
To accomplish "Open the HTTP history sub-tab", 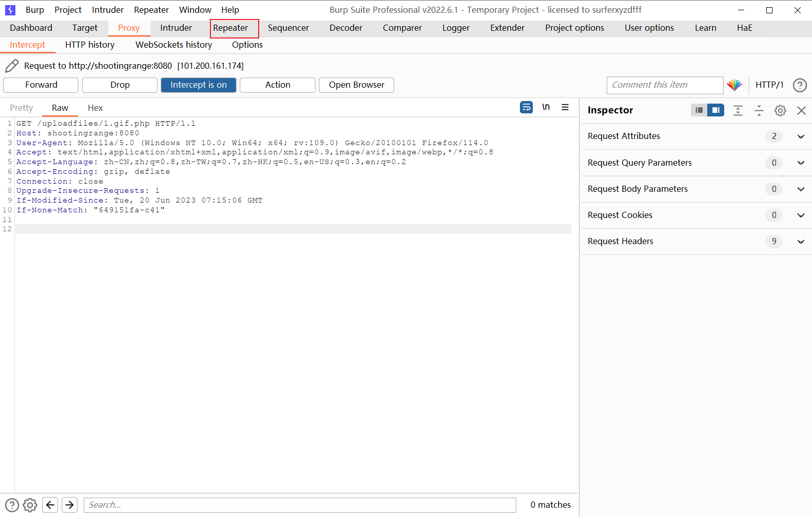I will click(90, 45).
